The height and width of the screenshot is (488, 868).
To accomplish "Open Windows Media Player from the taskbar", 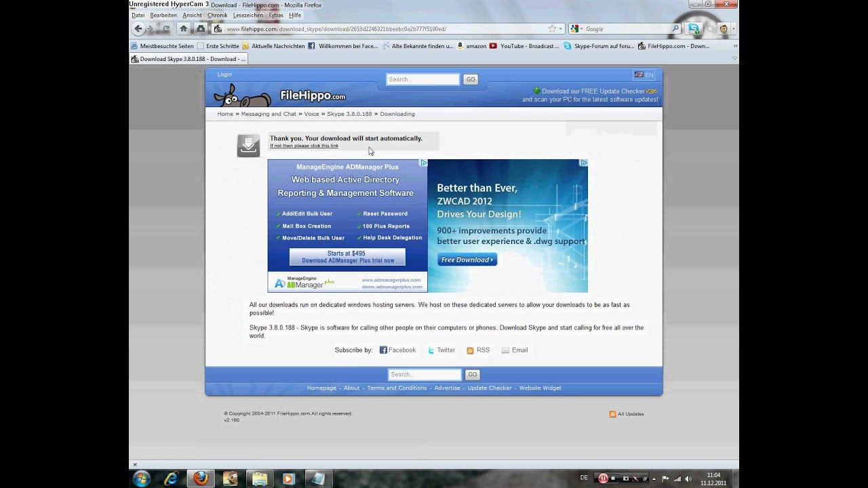I will point(288,479).
